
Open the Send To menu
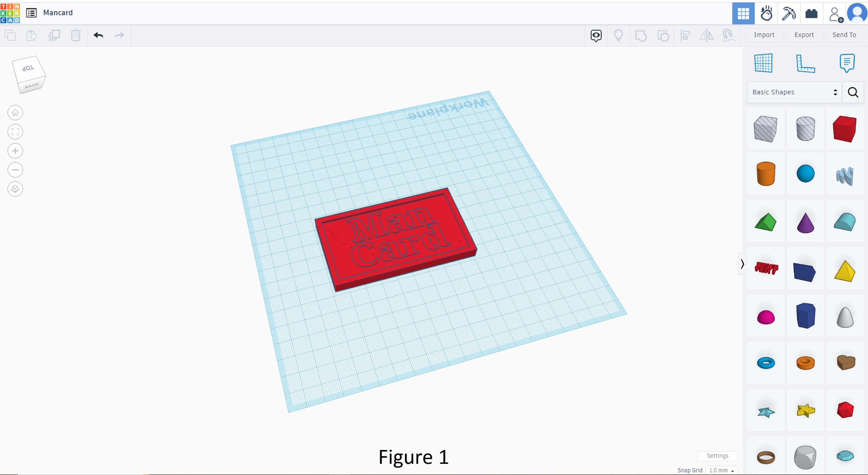coord(844,35)
